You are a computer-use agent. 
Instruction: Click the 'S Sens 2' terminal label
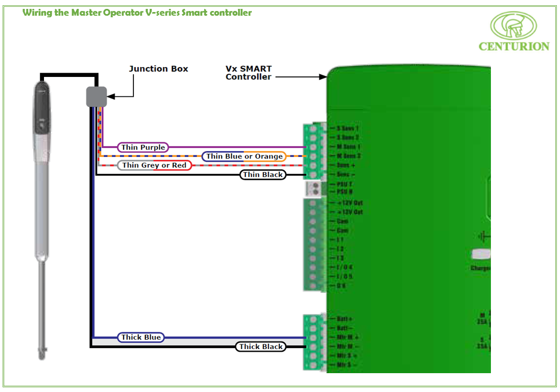348,138
